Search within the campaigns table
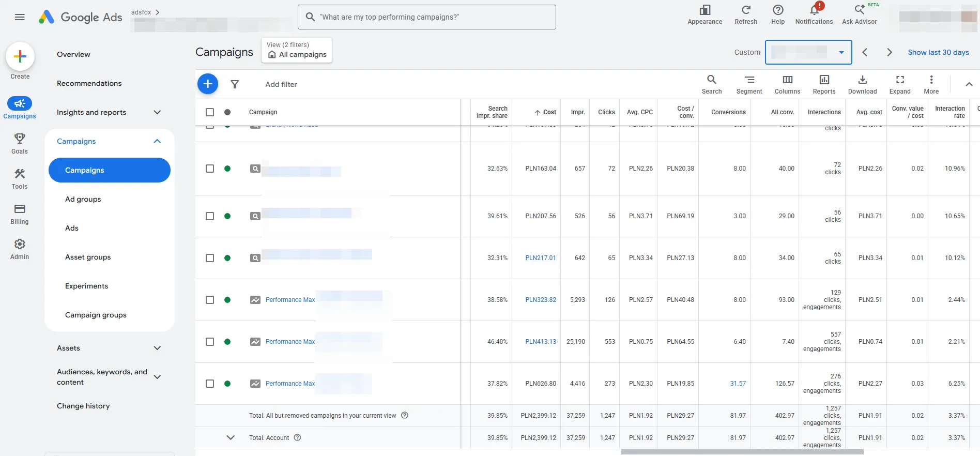 coord(712,84)
